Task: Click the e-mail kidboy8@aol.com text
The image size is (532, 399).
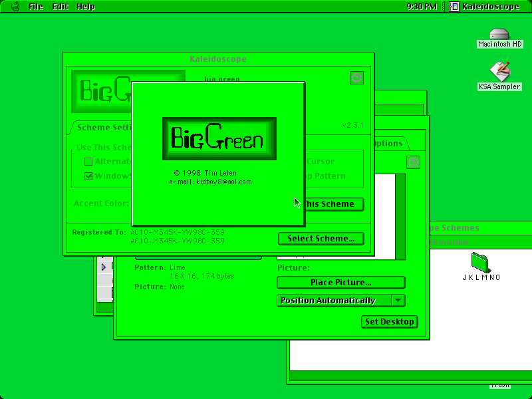Action: coord(210,182)
